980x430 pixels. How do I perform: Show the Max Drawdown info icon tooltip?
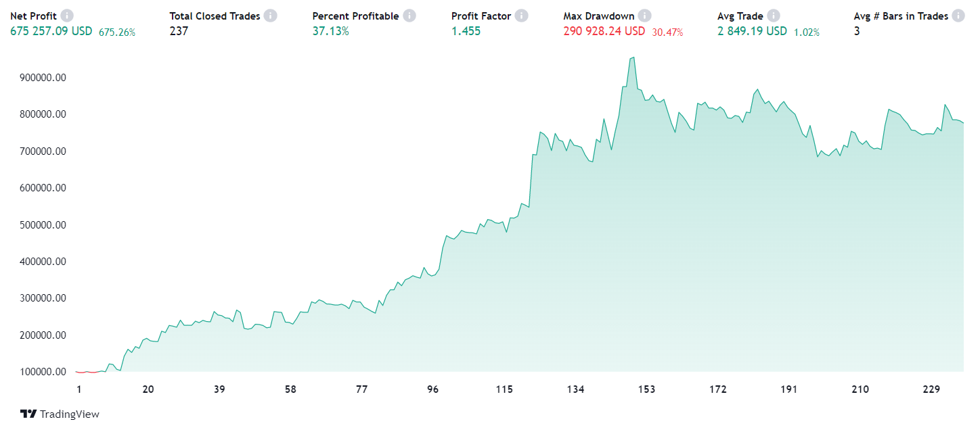[x=645, y=16]
